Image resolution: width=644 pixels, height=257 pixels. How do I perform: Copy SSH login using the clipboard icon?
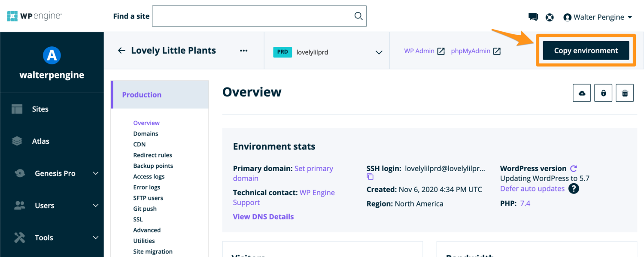point(370,176)
